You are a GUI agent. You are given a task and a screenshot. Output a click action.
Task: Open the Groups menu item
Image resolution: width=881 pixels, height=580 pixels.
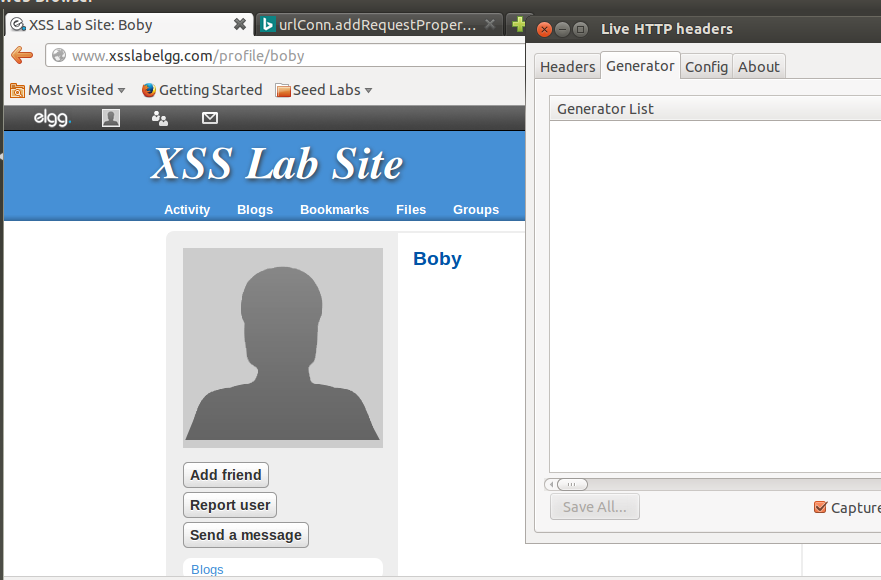coord(476,210)
